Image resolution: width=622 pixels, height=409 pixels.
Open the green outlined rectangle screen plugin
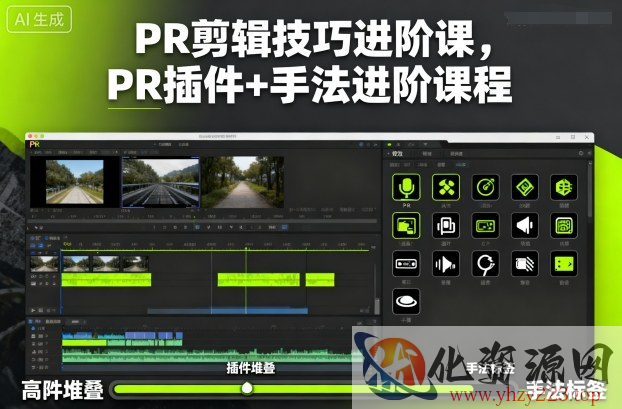pyautogui.click(x=485, y=225)
